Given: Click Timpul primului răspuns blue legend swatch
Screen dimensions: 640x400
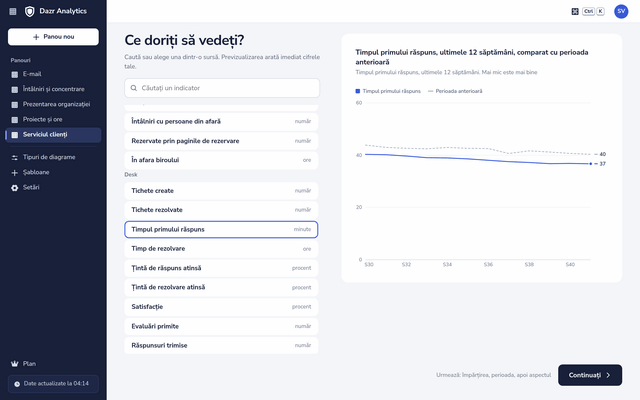Looking at the screenshot, I should [x=358, y=91].
